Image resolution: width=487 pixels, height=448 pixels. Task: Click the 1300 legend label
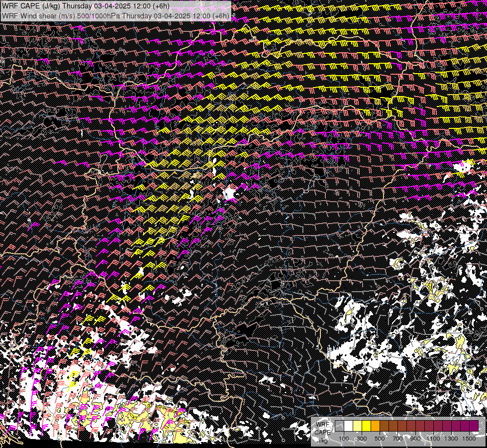[451, 439]
